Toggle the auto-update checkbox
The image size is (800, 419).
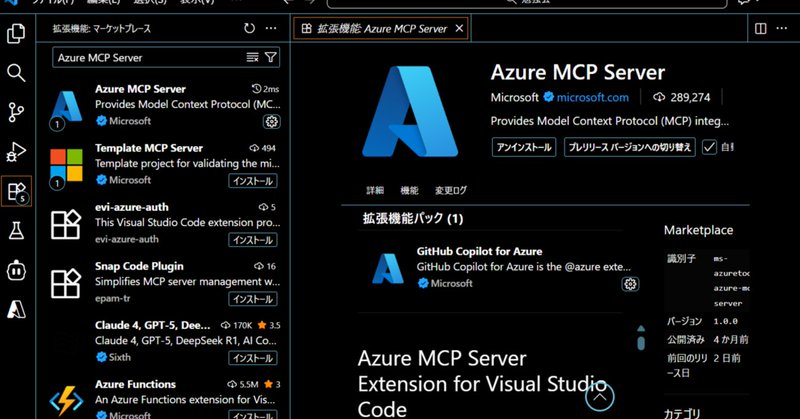(x=709, y=147)
